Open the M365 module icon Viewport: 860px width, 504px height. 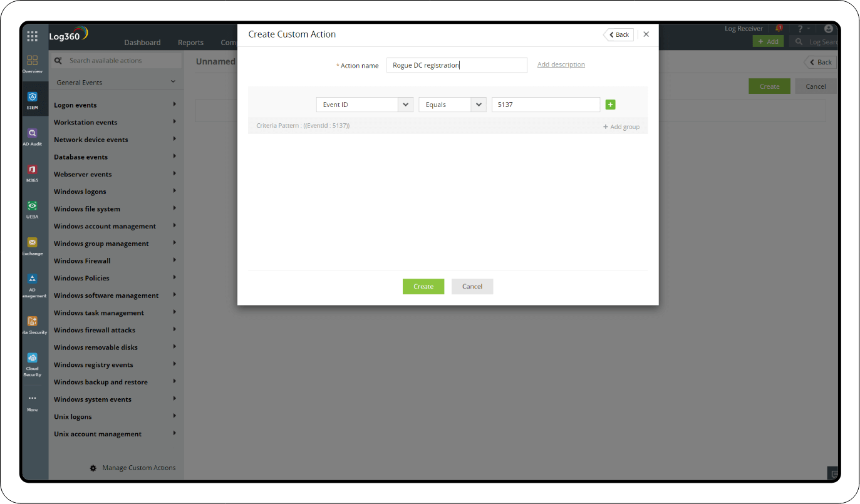(32, 170)
